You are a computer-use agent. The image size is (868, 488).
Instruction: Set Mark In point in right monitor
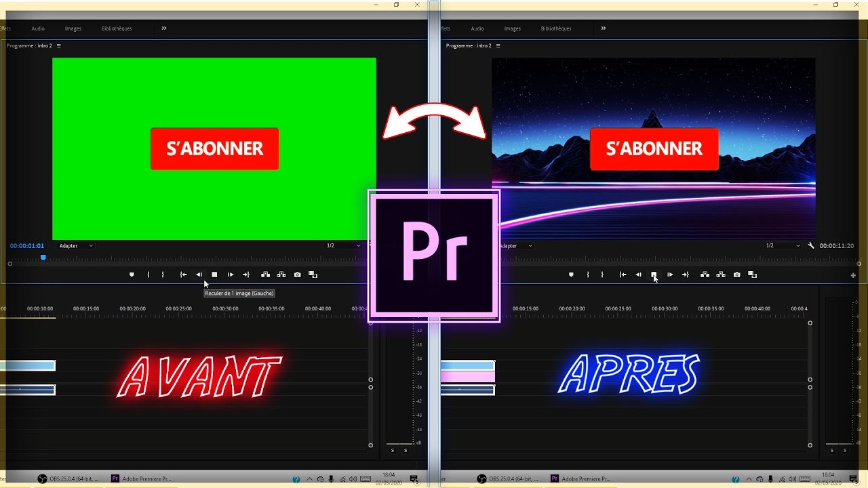point(587,274)
